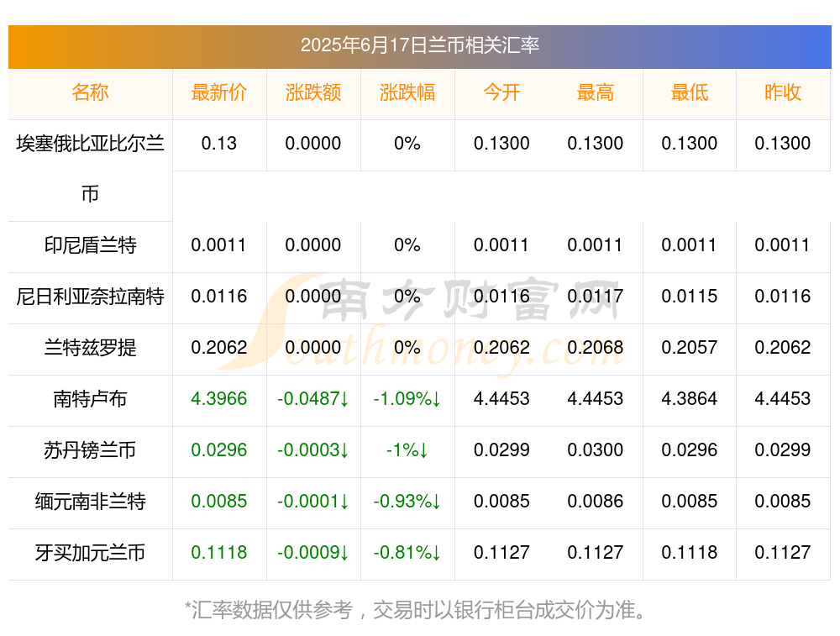Click latest price 4.3966 for 南特卢布

(x=218, y=398)
